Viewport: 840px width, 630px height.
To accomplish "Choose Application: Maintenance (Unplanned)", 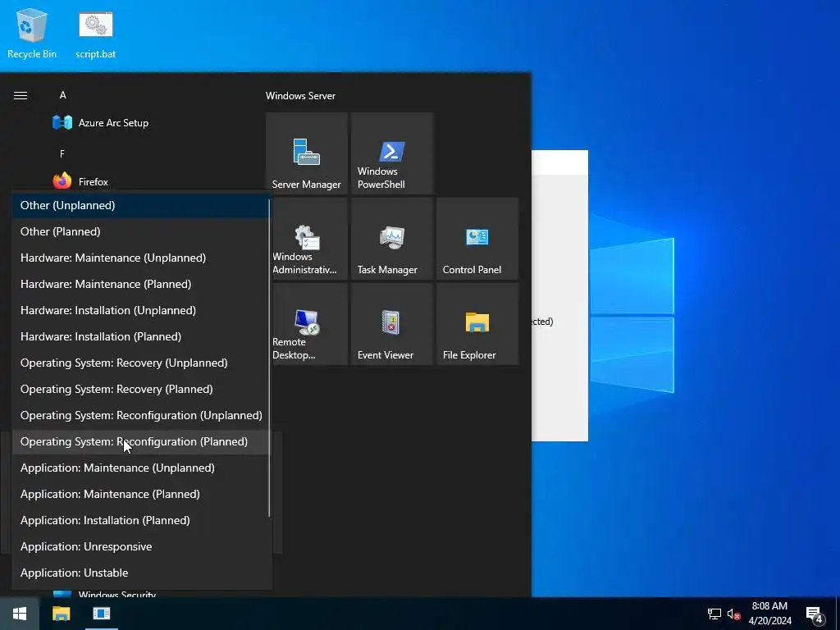I will coord(140,468).
